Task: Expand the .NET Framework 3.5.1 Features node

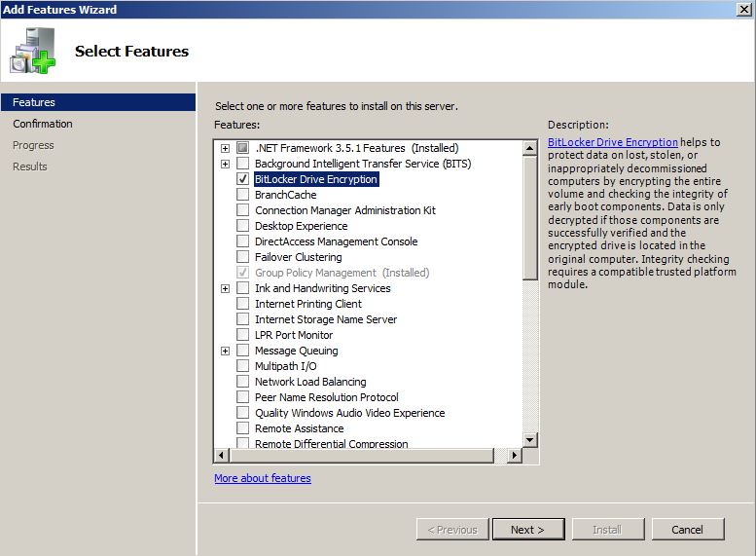Action: pos(225,148)
